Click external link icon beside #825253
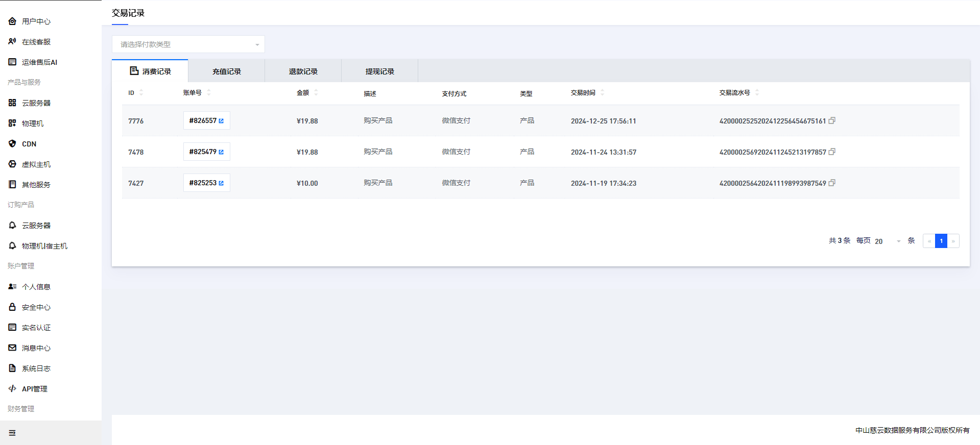 (x=221, y=183)
